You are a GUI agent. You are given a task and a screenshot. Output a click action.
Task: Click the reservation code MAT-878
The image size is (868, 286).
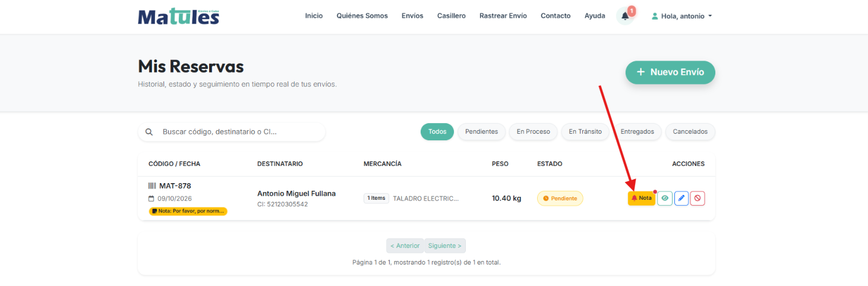pyautogui.click(x=175, y=186)
